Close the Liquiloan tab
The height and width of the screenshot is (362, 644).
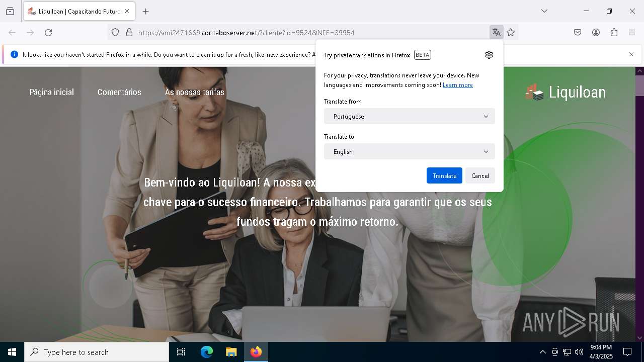(127, 11)
